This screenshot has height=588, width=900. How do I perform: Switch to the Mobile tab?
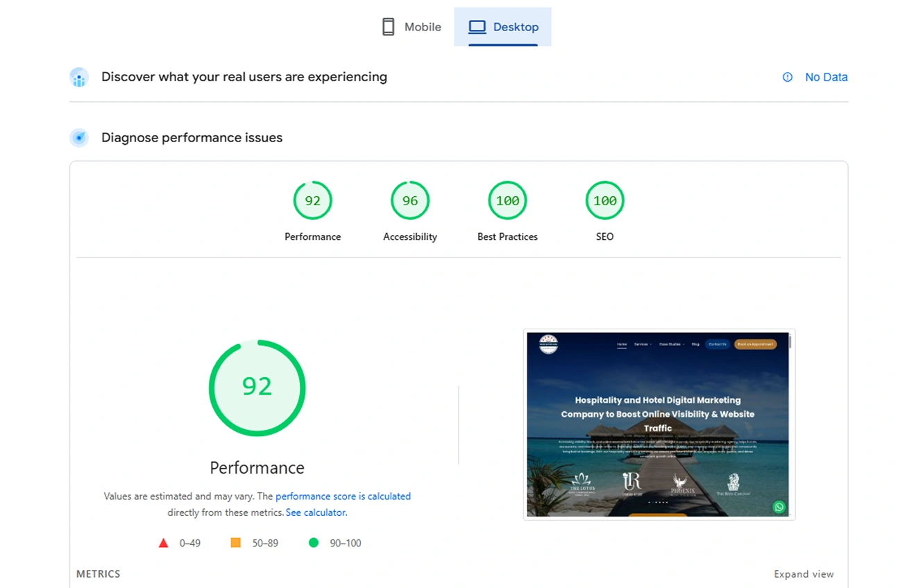point(411,27)
